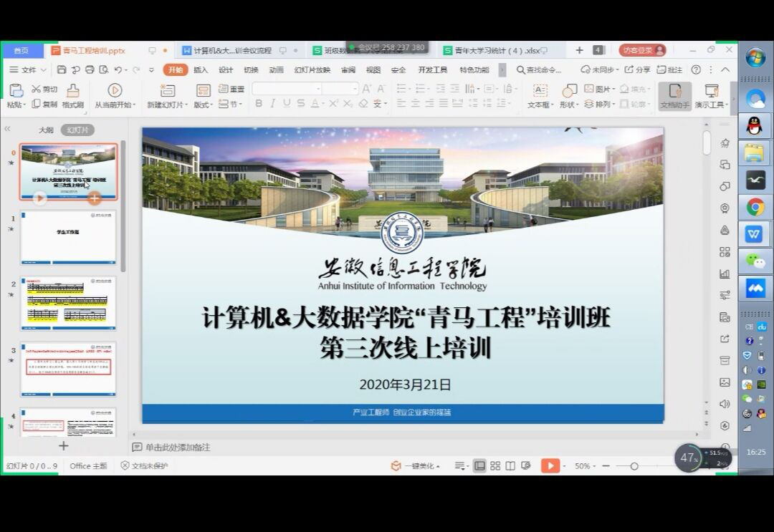This screenshot has width=774, height=532.
Task: Toggle normal view button in status bar
Action: pyautogui.click(x=479, y=466)
